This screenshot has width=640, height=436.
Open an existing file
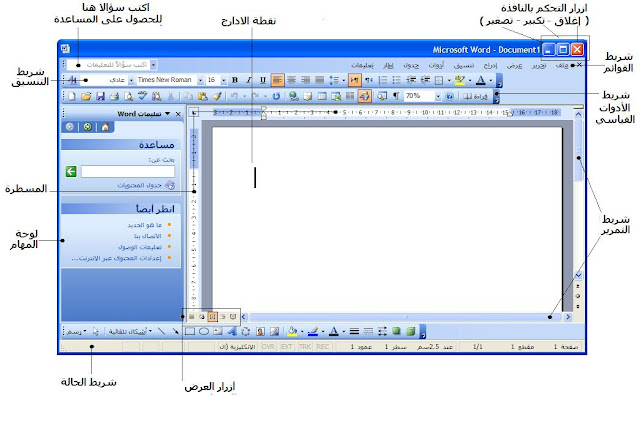click(86, 96)
